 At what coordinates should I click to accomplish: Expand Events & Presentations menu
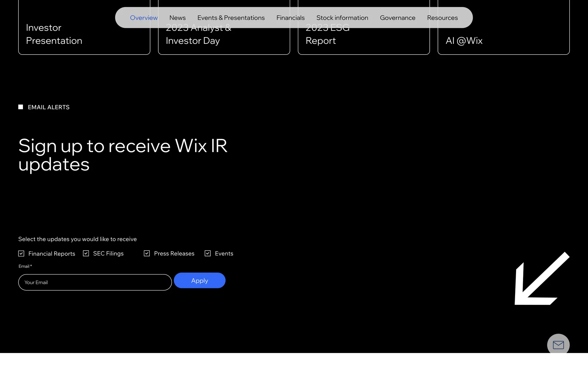pyautogui.click(x=231, y=18)
